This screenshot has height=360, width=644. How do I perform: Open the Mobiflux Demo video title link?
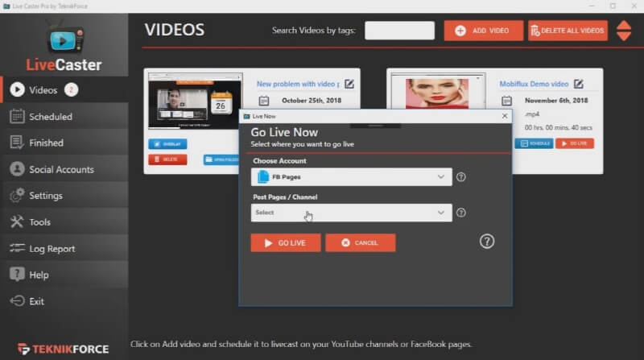point(534,84)
